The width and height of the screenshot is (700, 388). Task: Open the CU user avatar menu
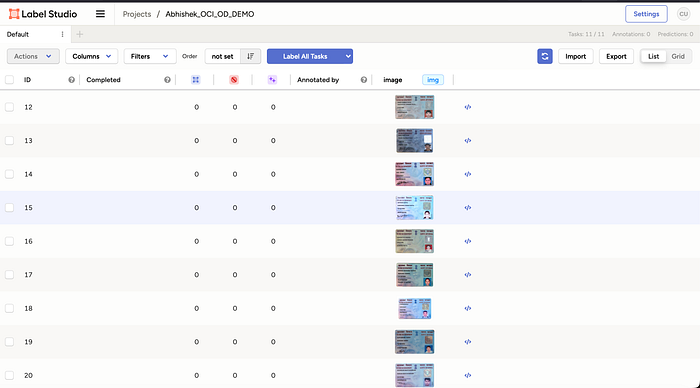pos(683,14)
